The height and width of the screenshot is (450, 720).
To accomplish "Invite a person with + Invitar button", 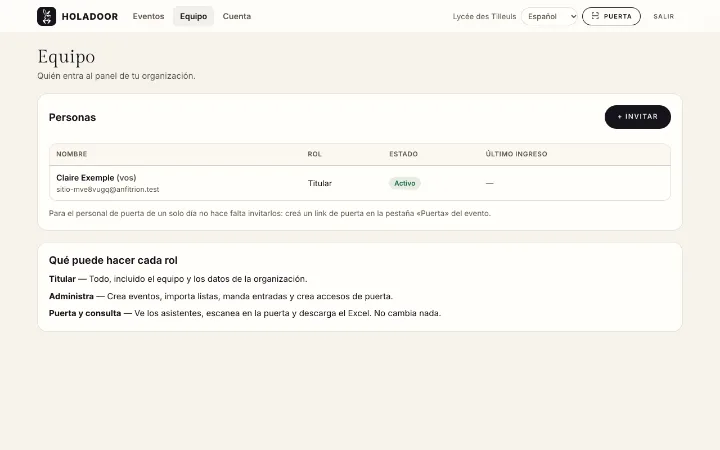I will point(637,117).
